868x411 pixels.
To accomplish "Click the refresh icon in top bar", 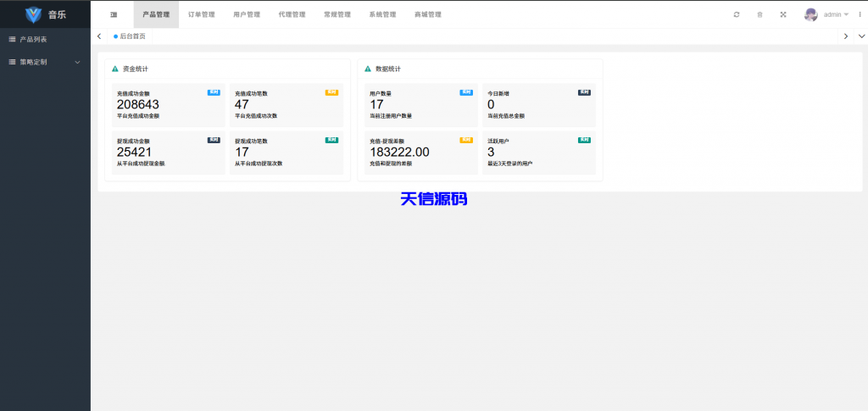I will coord(737,15).
